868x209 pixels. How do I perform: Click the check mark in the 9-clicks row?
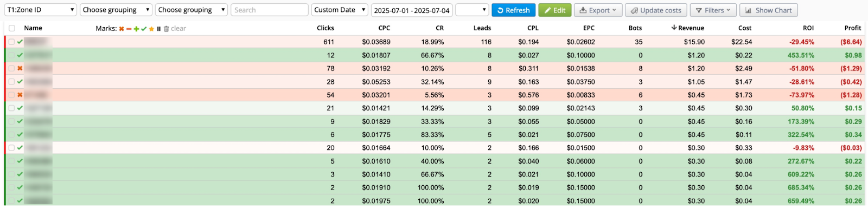coord(20,121)
